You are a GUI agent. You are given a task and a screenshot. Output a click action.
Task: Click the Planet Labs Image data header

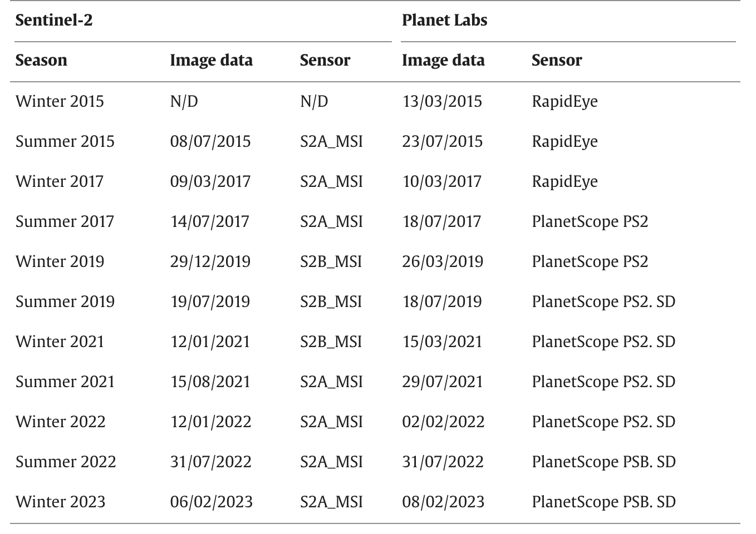tap(443, 61)
